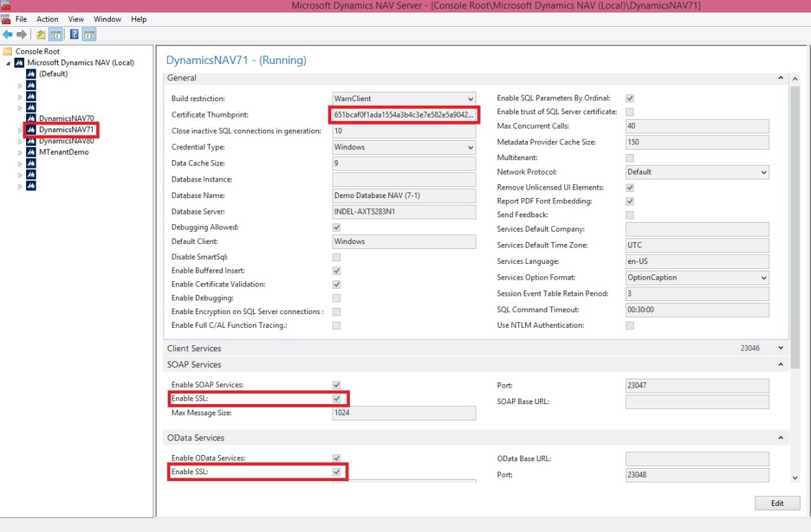
Task: Toggle the Multitenant checkbox
Action: [630, 158]
